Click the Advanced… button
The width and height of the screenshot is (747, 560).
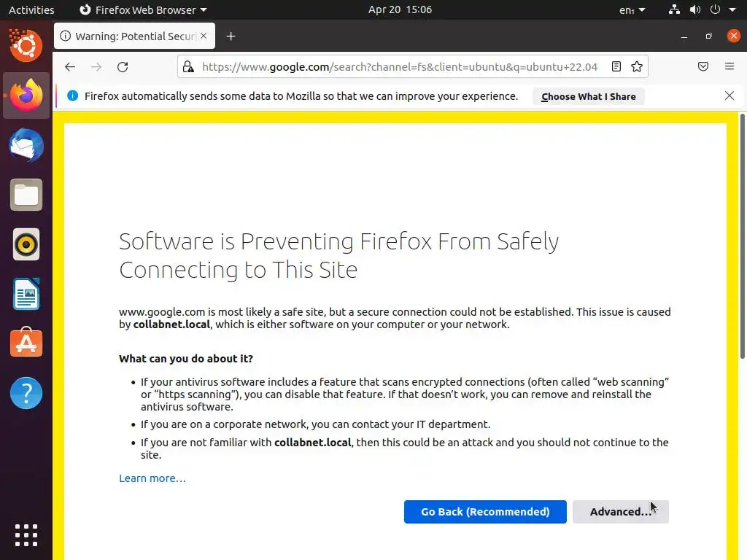(x=620, y=512)
